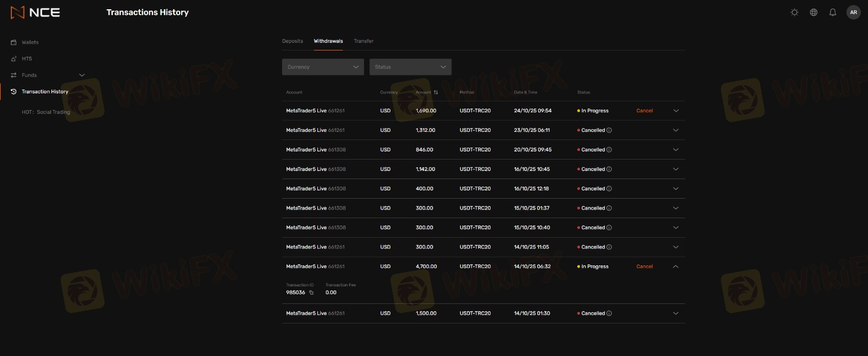Open Wallets in the sidebar
The width and height of the screenshot is (868, 356).
pos(30,42)
